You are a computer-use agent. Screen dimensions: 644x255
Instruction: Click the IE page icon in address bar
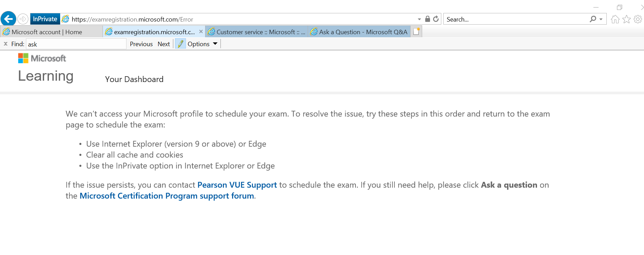[x=66, y=19]
